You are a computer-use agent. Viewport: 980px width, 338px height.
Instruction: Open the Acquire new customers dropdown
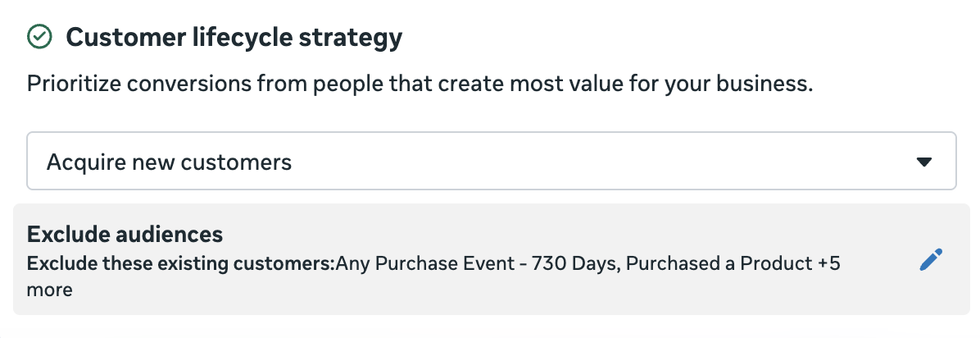point(492,161)
